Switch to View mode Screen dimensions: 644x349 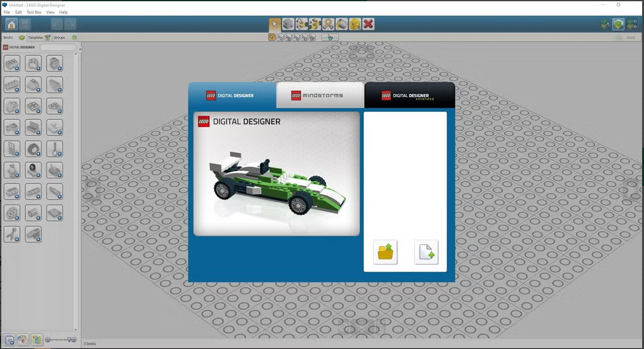(618, 24)
